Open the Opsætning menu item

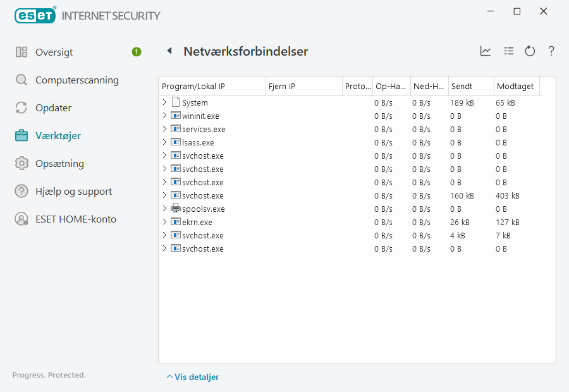tap(59, 164)
